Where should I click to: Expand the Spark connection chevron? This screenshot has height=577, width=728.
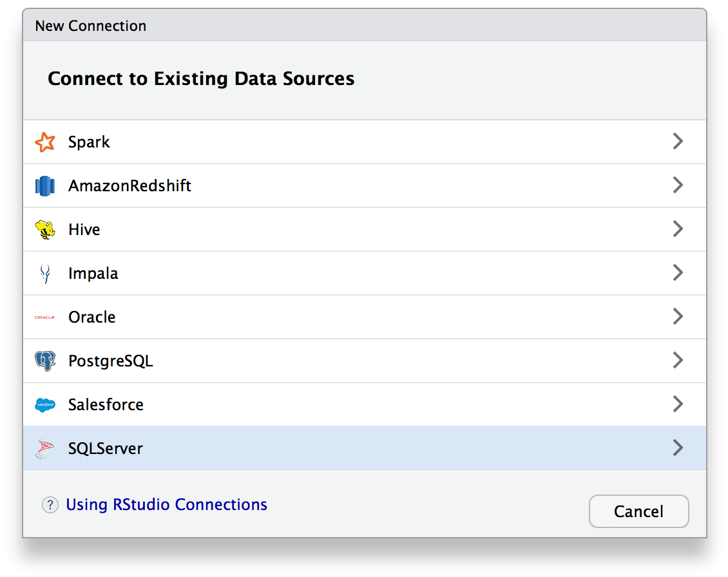click(678, 141)
